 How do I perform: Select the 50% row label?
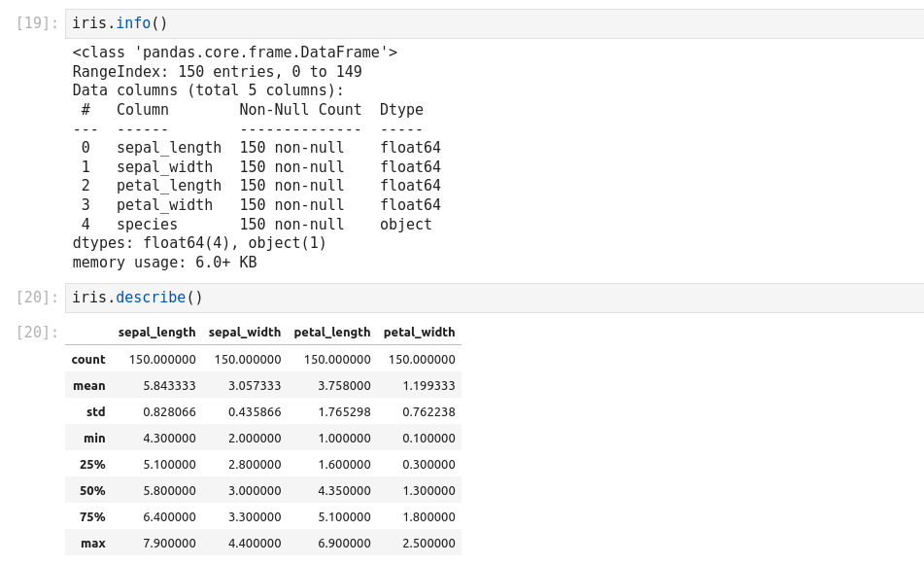(92, 491)
